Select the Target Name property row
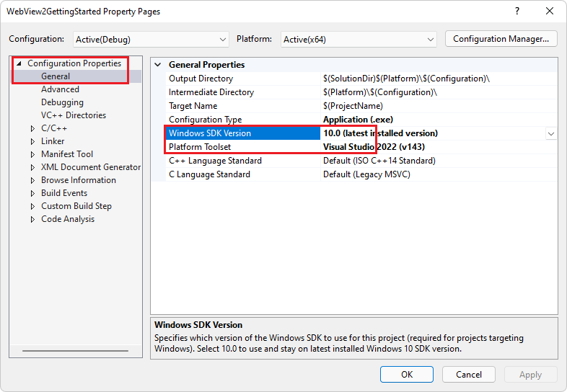The height and width of the screenshot is (392, 567). click(361, 106)
